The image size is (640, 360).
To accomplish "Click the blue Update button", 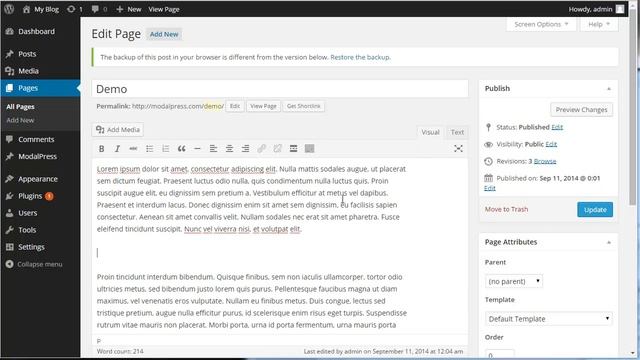I will (x=595, y=210).
